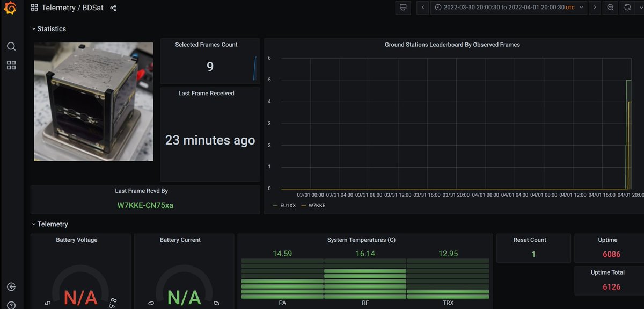Click the TRX temperature value 12.95
Screen dimensions: 644x309
[x=448, y=253]
